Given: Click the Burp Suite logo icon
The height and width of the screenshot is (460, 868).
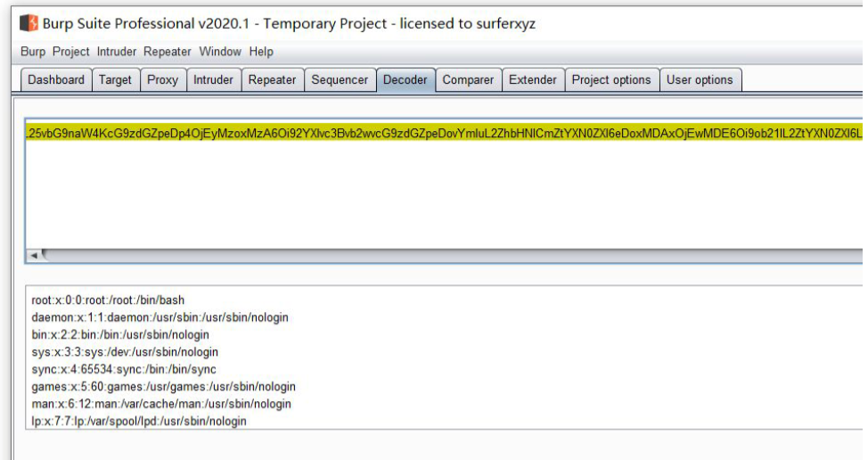Looking at the screenshot, I should point(29,23).
